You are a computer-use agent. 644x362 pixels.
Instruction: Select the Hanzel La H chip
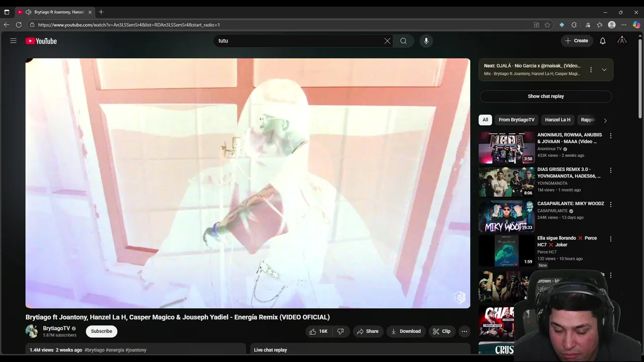(x=557, y=120)
